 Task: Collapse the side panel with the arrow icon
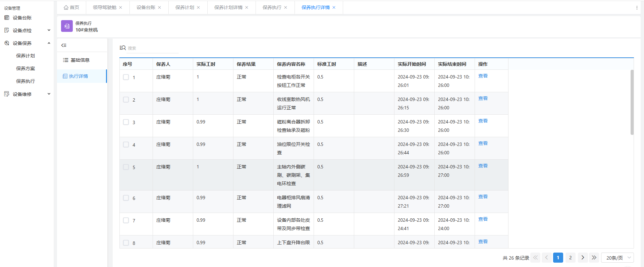pyautogui.click(x=64, y=45)
